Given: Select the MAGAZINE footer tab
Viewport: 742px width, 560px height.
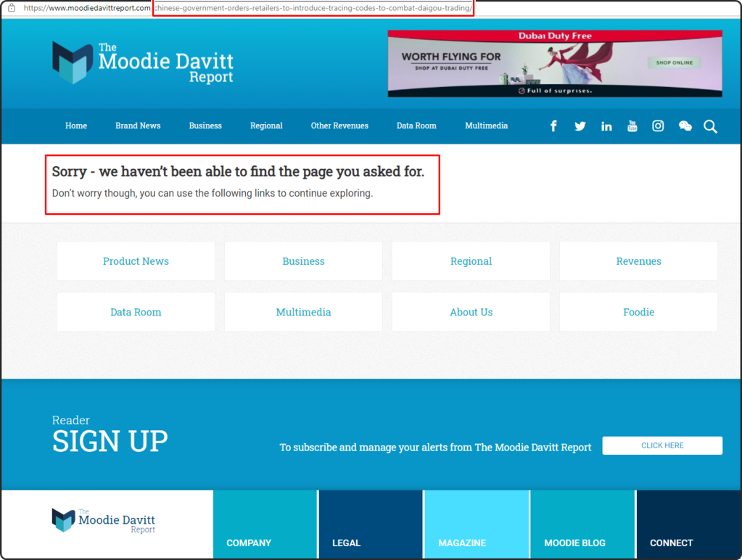Looking at the screenshot, I should [x=462, y=543].
